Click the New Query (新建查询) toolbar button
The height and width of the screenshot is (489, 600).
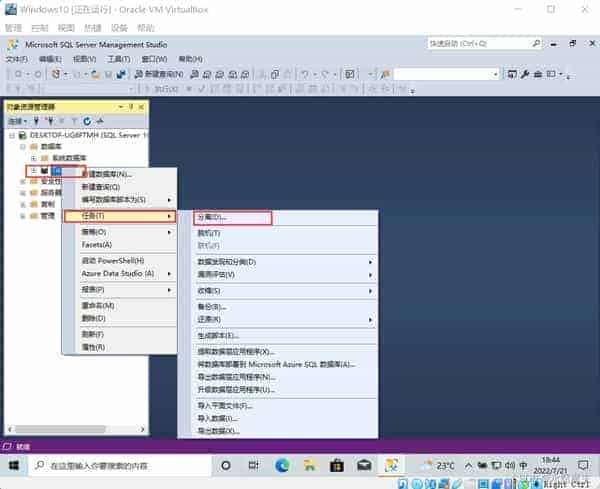[x=160, y=74]
